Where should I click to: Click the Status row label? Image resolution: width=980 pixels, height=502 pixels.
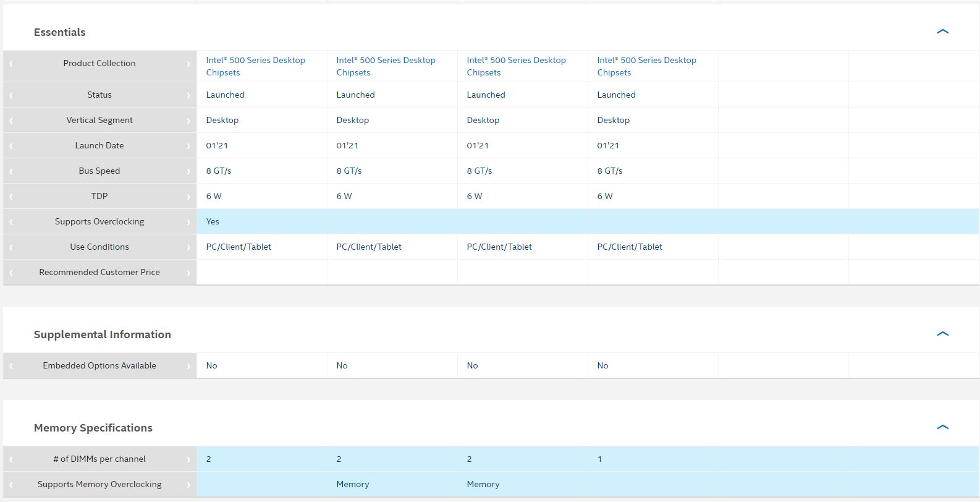pos(99,95)
